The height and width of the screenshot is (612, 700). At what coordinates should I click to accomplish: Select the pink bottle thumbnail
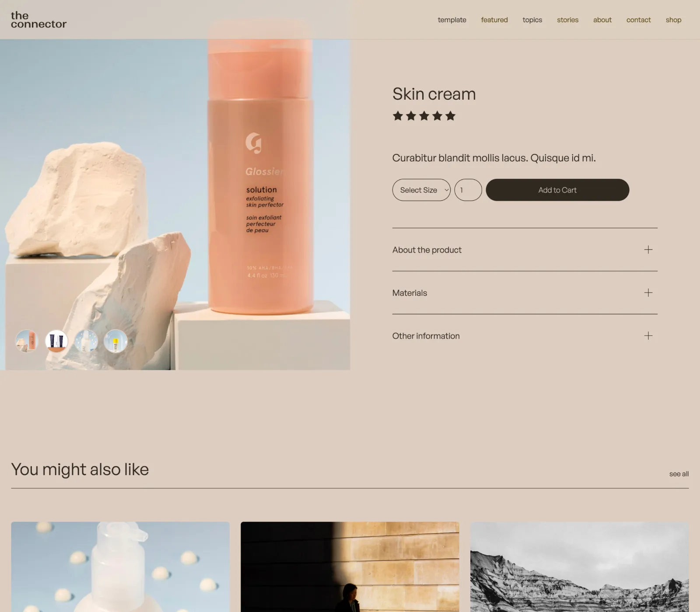point(27,341)
